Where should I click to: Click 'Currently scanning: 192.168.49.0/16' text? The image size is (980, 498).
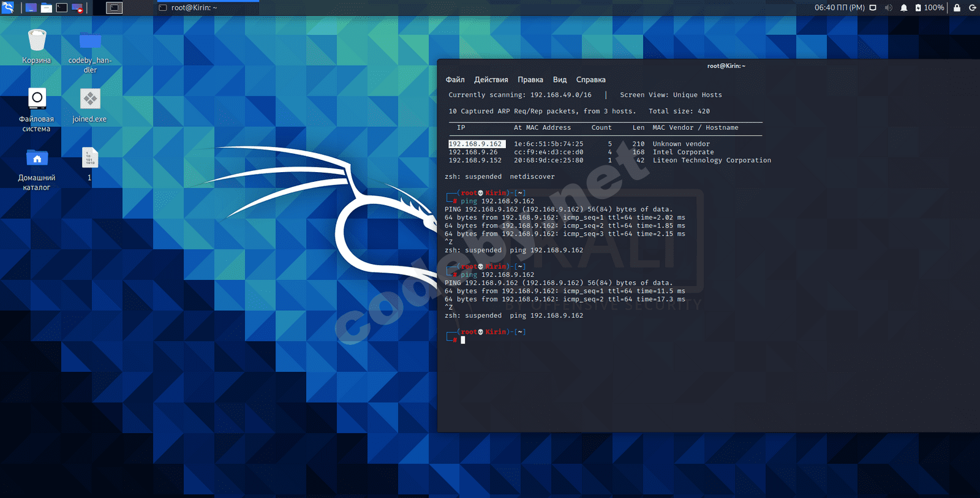coord(520,95)
